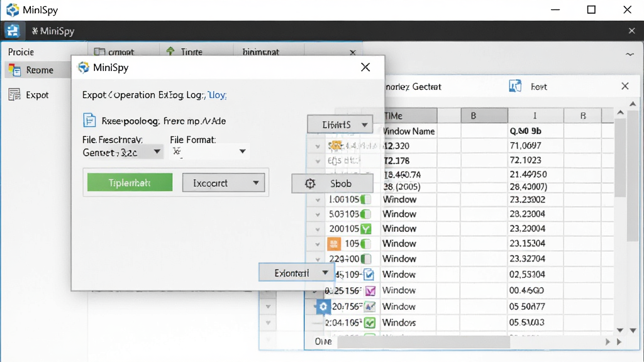
Task: Click the horizontal scrollbar in the table
Action: pyautogui.click(x=423, y=341)
